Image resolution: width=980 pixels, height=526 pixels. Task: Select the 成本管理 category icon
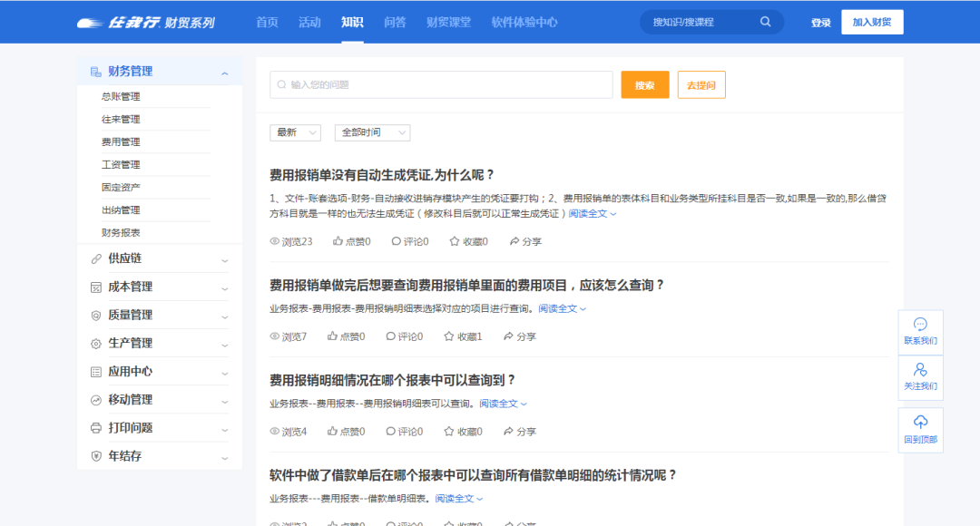(x=95, y=286)
